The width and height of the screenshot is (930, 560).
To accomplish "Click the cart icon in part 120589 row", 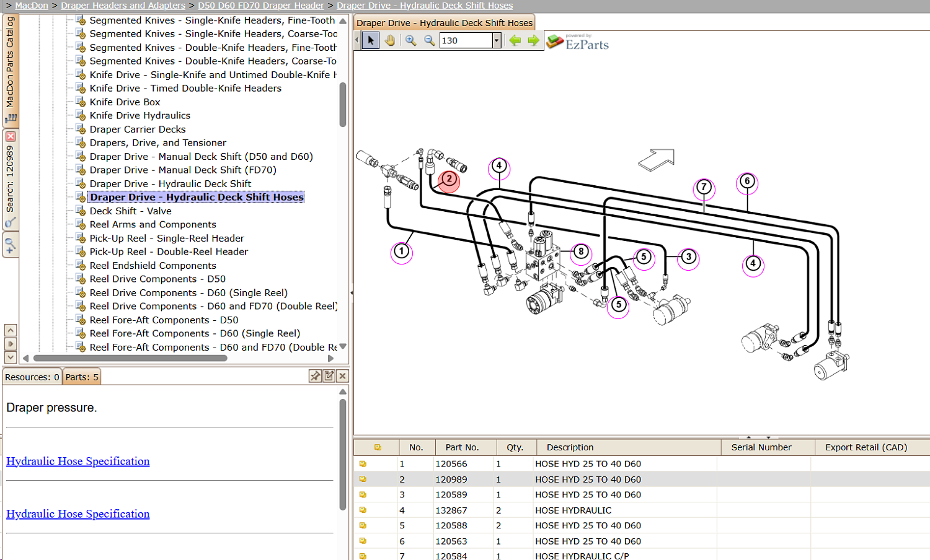I will click(x=363, y=495).
